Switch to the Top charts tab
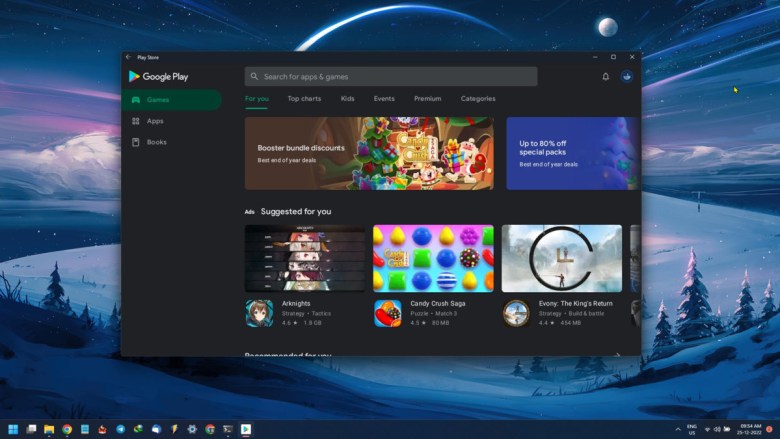Image resolution: width=780 pixels, height=439 pixels. (304, 99)
